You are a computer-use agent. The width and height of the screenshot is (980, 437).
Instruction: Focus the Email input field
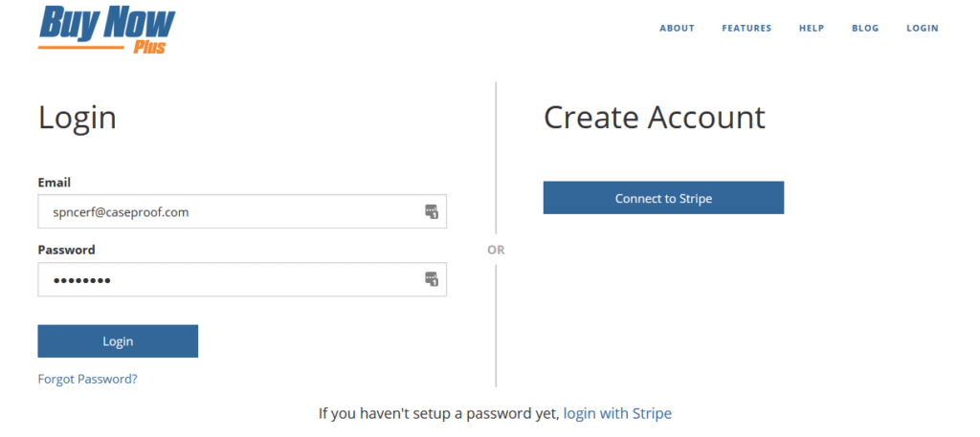230,212
